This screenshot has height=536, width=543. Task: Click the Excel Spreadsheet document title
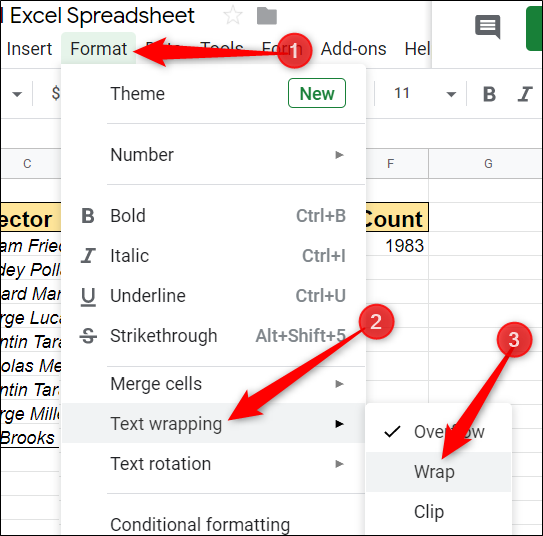point(103,16)
